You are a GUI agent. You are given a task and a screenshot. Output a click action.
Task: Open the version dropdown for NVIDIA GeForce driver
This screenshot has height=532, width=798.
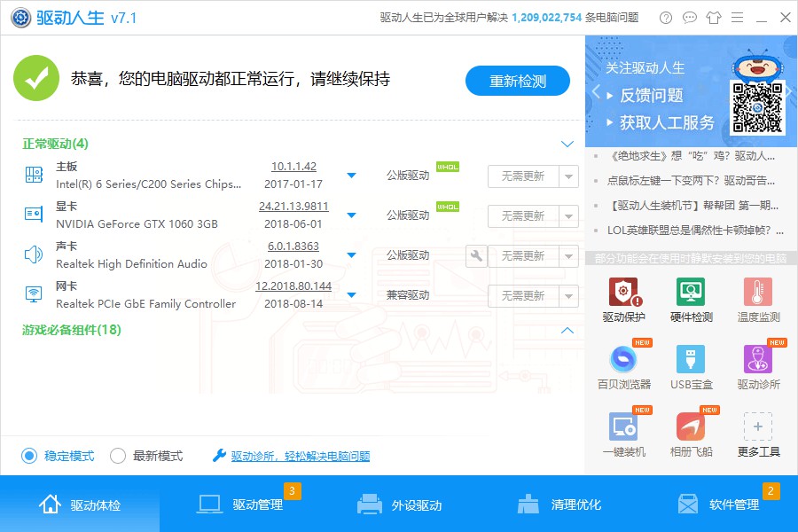pos(352,215)
